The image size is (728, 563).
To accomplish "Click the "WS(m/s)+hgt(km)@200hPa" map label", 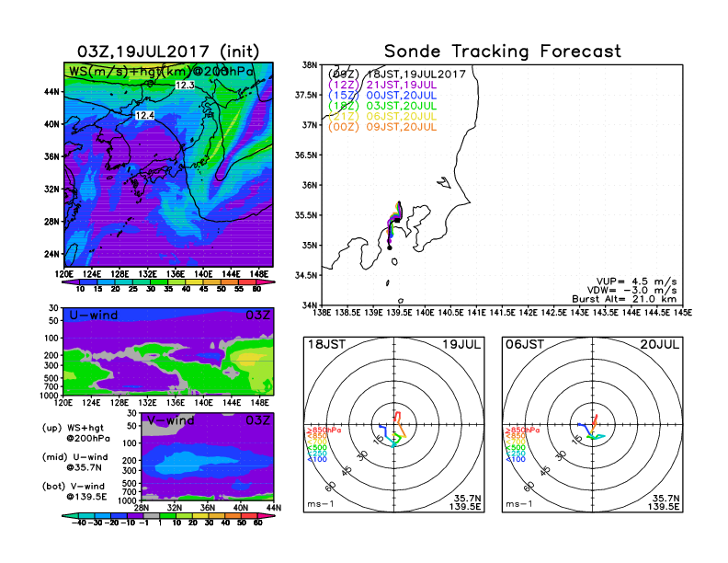I will [x=161, y=72].
